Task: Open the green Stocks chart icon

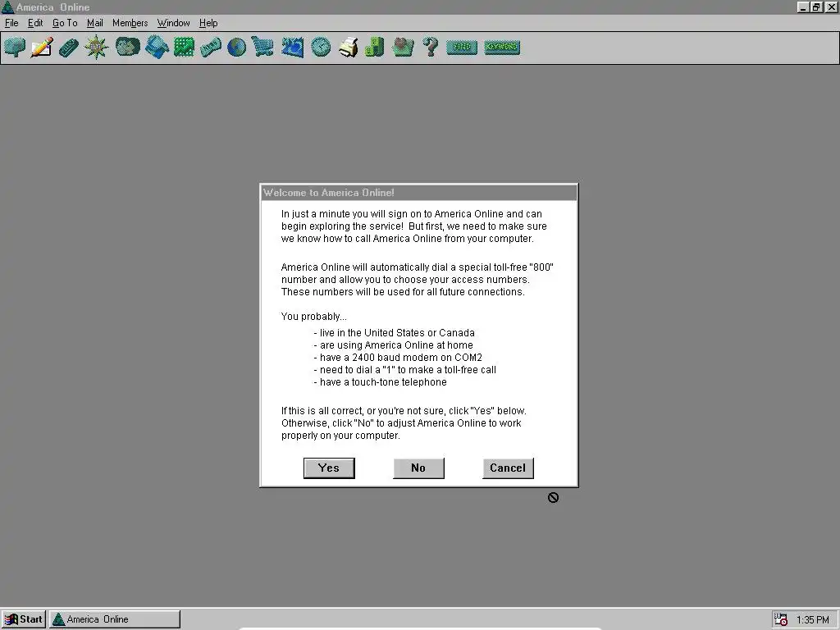Action: pyautogui.click(x=184, y=47)
